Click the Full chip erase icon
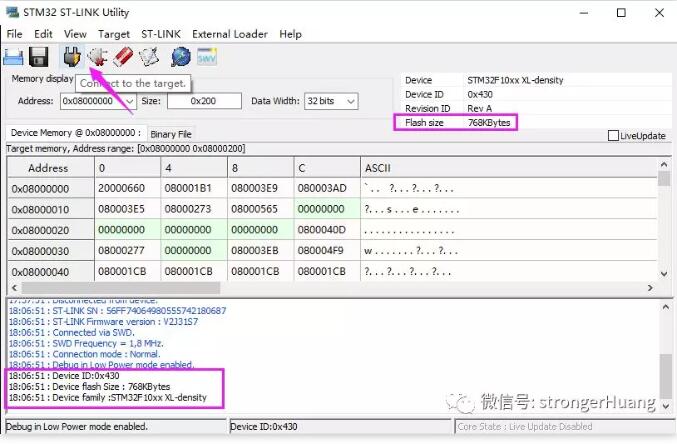The image size is (677, 444). pos(123,57)
